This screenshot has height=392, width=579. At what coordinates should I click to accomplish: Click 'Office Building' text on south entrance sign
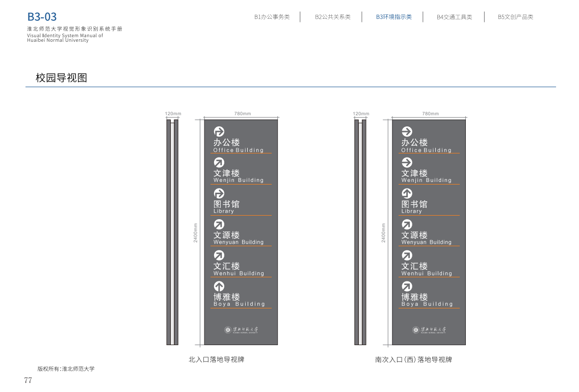(427, 150)
